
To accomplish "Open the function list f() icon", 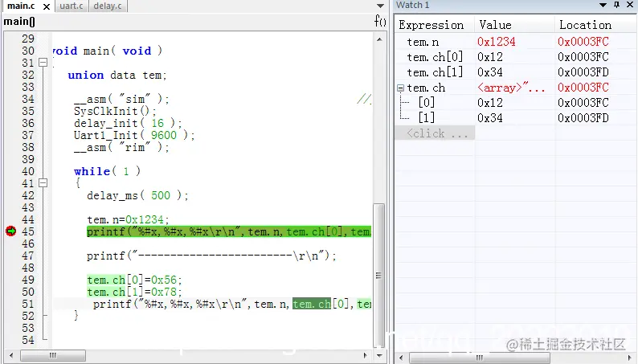I will (x=380, y=21).
